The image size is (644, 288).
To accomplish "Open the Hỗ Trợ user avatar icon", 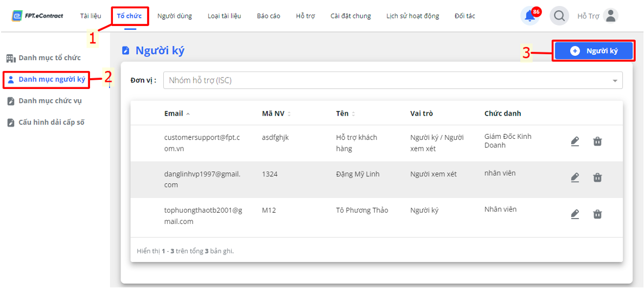I will [611, 16].
